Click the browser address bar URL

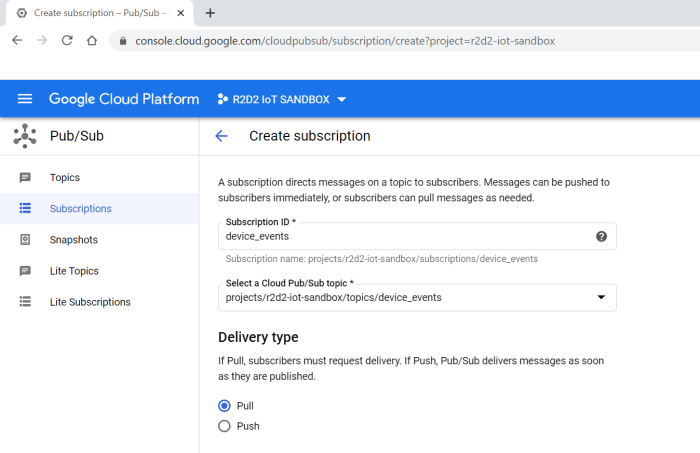pos(345,41)
